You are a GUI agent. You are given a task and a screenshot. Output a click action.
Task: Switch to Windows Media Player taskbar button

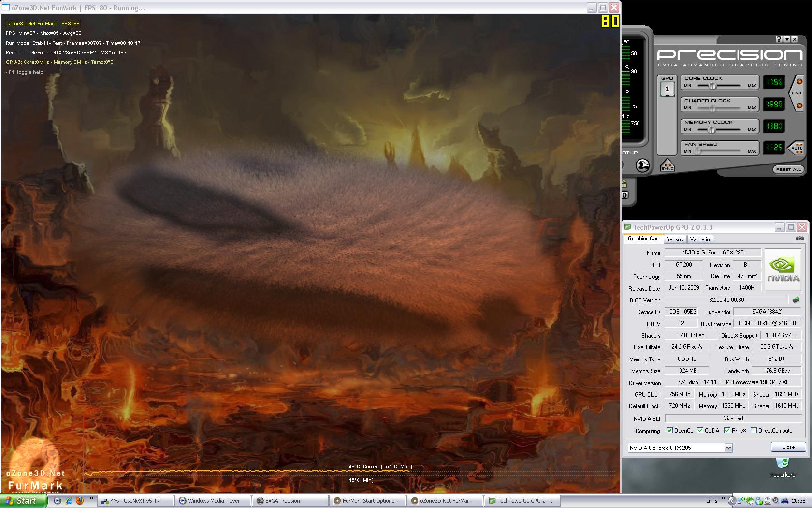coord(213,501)
